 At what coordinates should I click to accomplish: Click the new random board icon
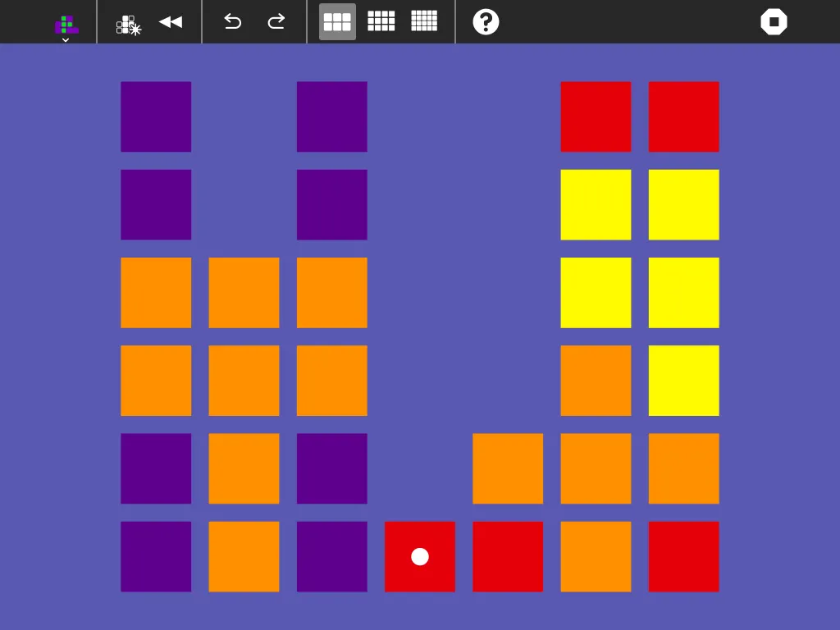(129, 25)
